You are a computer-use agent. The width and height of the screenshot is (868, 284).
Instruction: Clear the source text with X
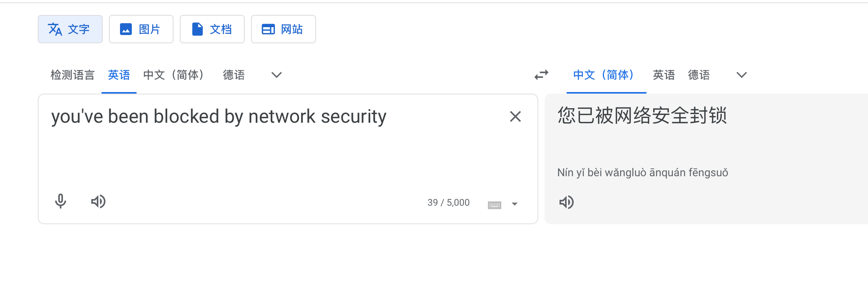515,116
